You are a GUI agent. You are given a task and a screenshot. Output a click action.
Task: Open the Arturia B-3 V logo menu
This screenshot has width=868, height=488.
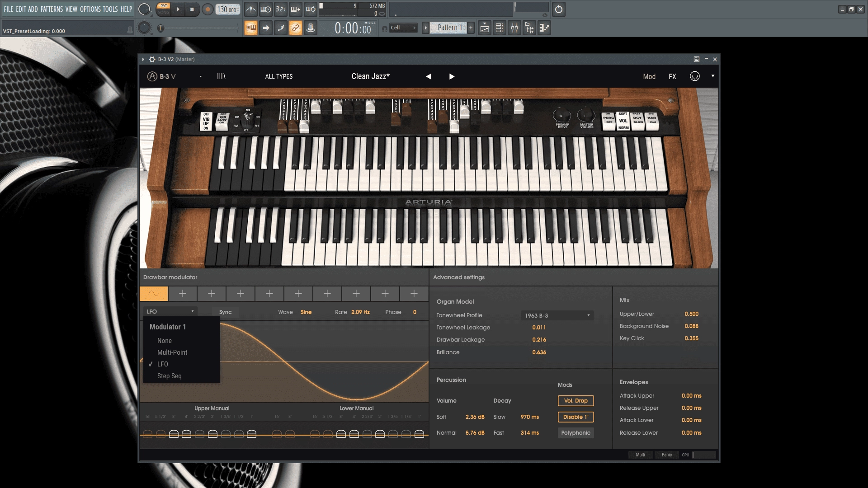[x=161, y=76]
